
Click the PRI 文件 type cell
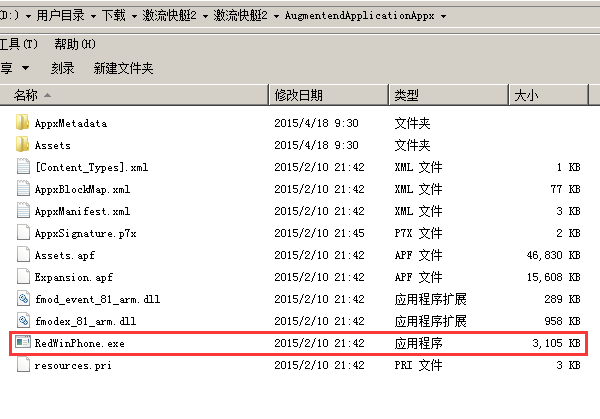[x=419, y=365]
